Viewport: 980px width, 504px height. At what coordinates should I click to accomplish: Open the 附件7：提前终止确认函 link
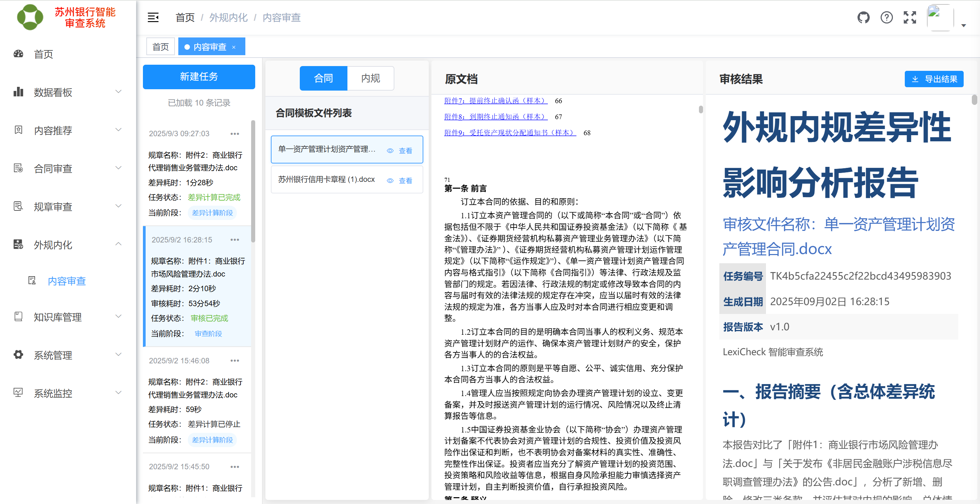(496, 100)
